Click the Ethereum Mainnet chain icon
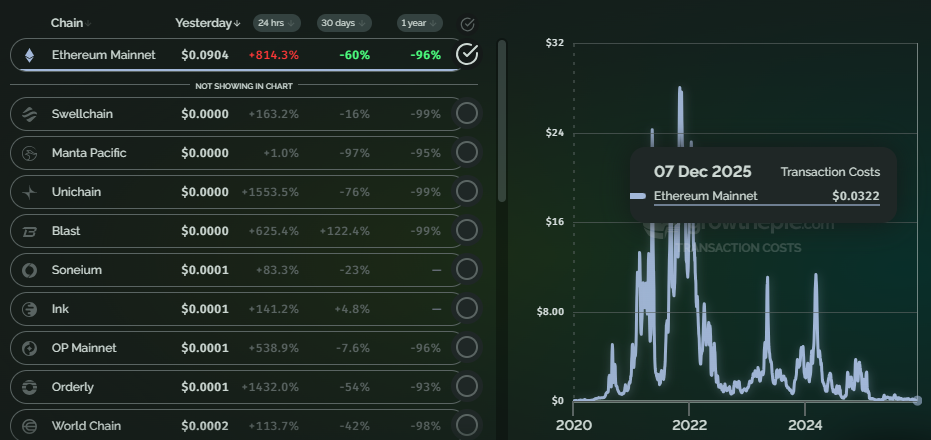 (x=30, y=55)
